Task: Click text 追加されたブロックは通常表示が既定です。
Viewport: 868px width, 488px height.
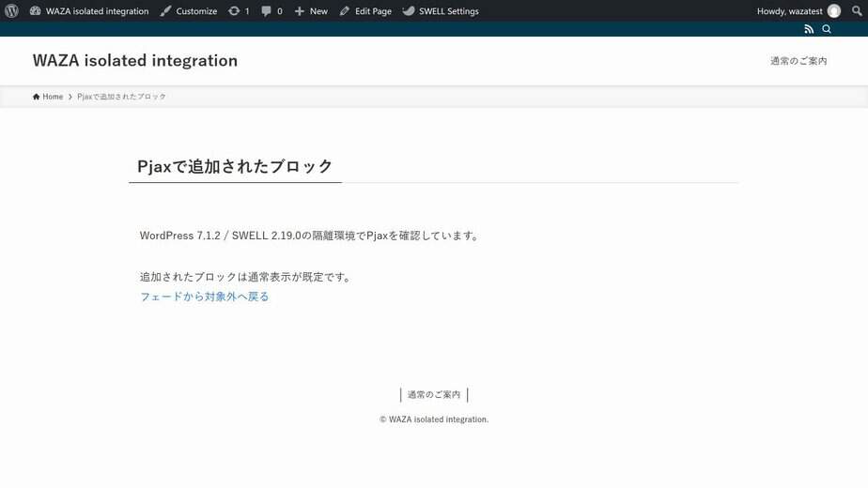Action: click(x=247, y=277)
